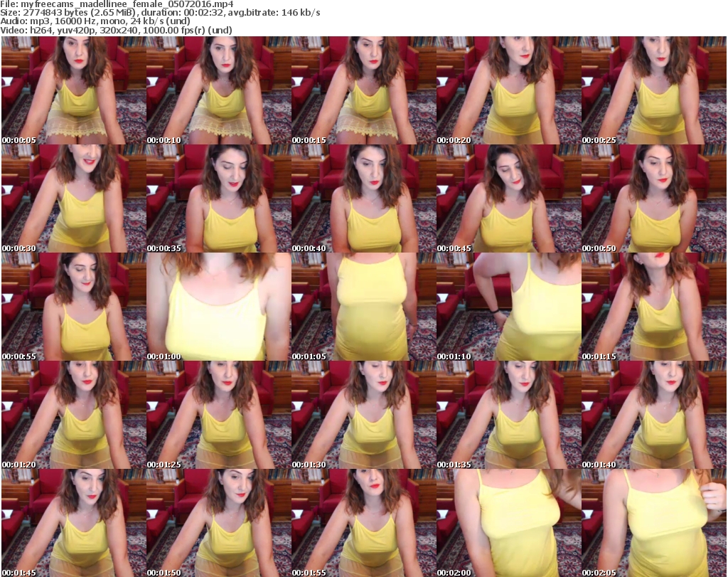Select the frame timestamped 00:00:10
The width and height of the screenshot is (728, 577).
[219, 90]
